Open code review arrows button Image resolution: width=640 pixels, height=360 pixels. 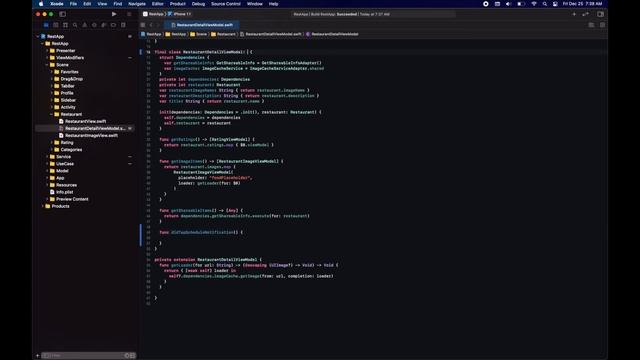pos(586,14)
